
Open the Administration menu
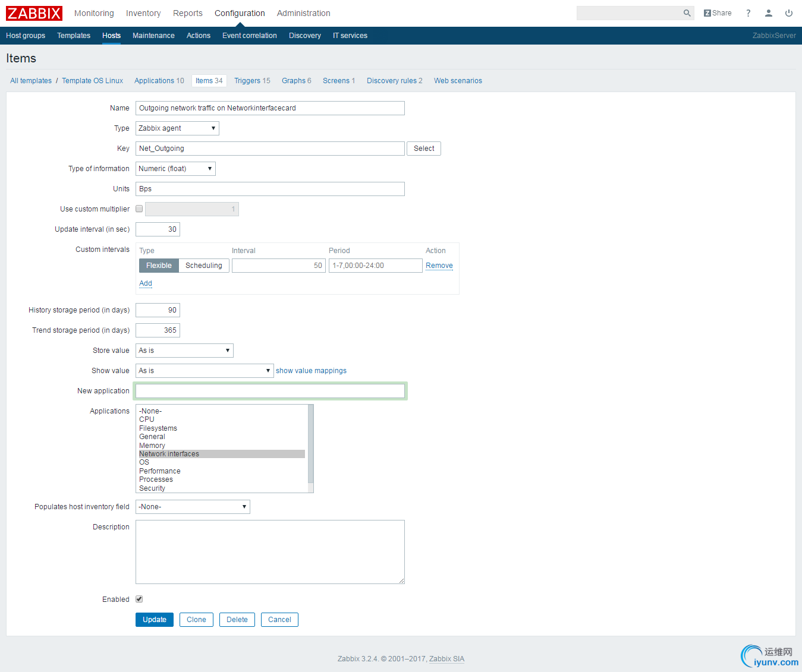tap(304, 13)
